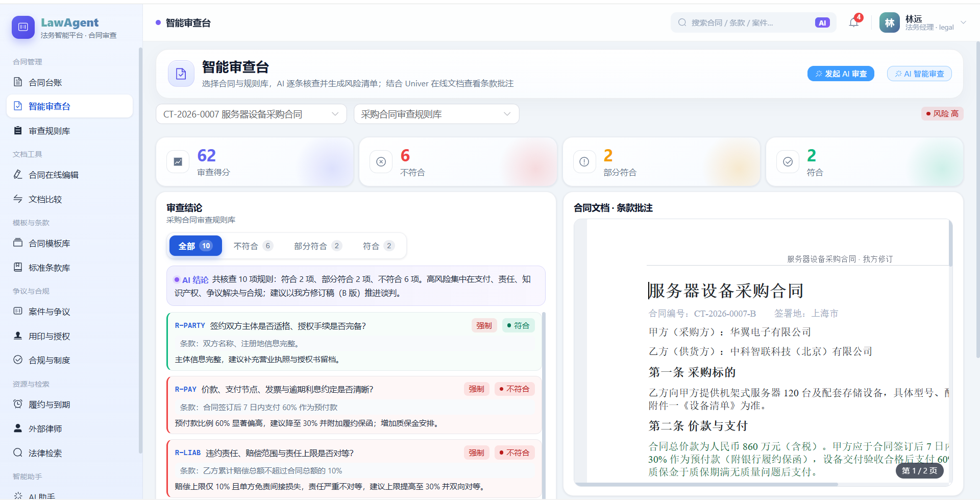Open the R-PARTY rule card
This screenshot has height=500, width=980.
pos(354,341)
